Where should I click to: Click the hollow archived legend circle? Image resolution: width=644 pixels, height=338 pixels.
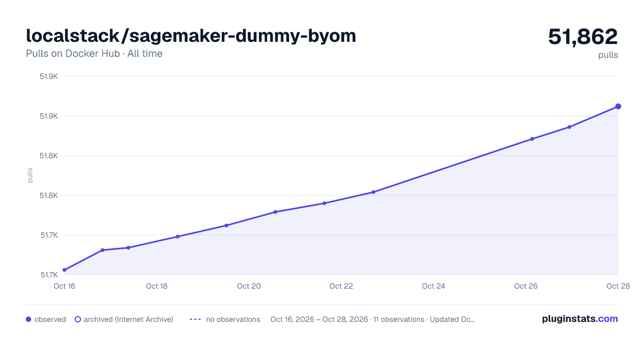[x=78, y=319]
